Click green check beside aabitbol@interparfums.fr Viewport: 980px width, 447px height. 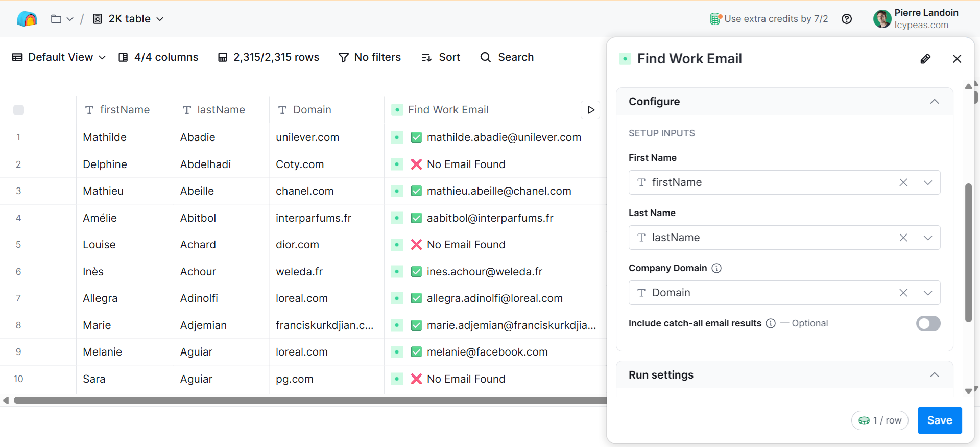(417, 218)
